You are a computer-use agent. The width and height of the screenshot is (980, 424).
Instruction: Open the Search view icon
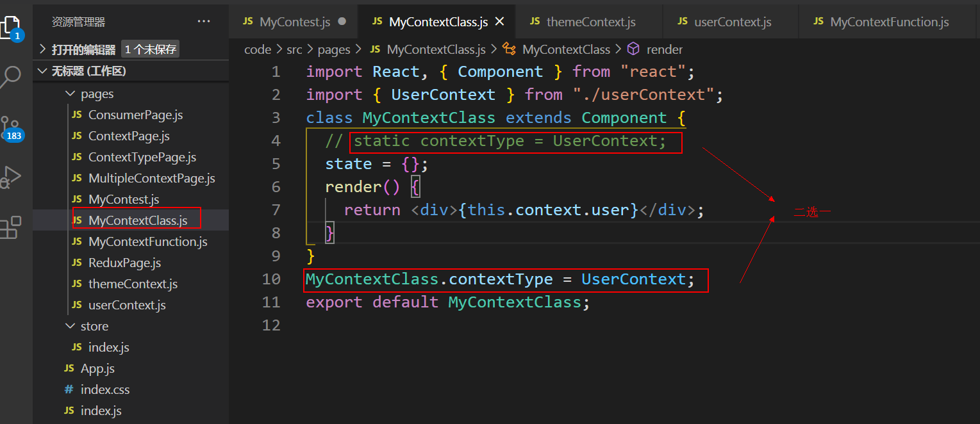[x=11, y=77]
